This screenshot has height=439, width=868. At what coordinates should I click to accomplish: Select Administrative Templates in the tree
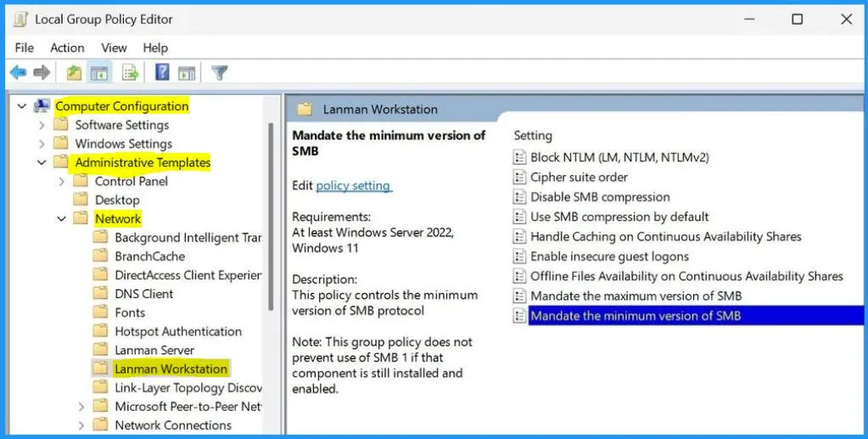tap(143, 162)
